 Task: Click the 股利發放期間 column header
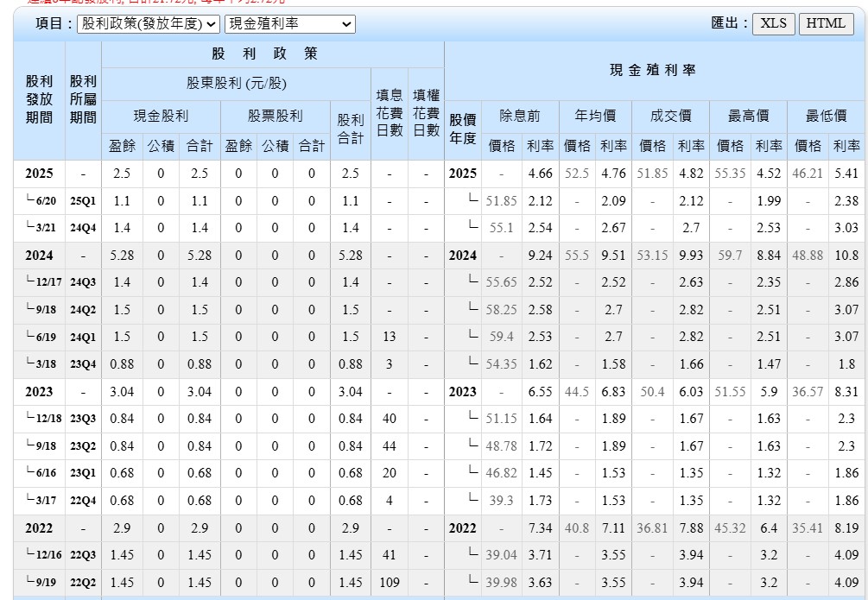coord(40,99)
